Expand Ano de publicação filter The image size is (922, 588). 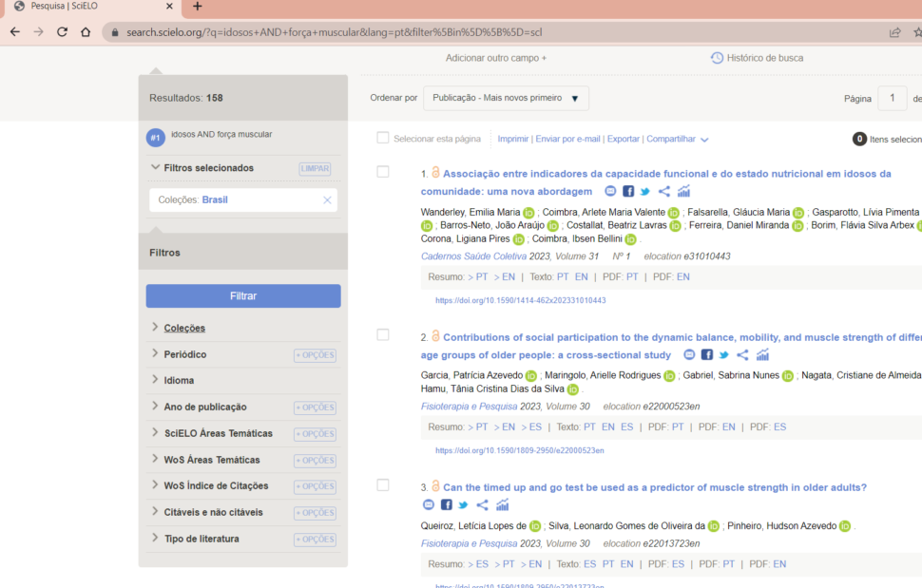pyautogui.click(x=205, y=407)
